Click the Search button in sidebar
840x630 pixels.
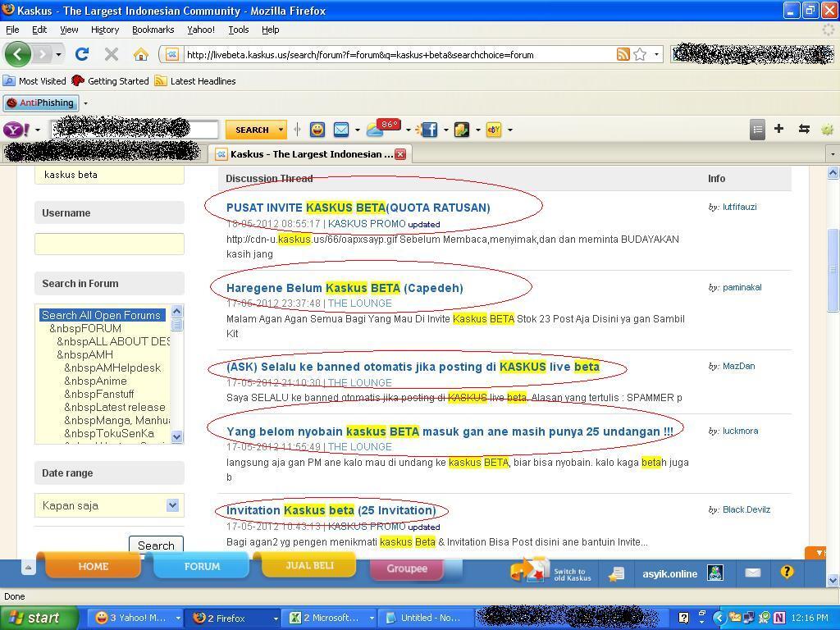(x=156, y=546)
